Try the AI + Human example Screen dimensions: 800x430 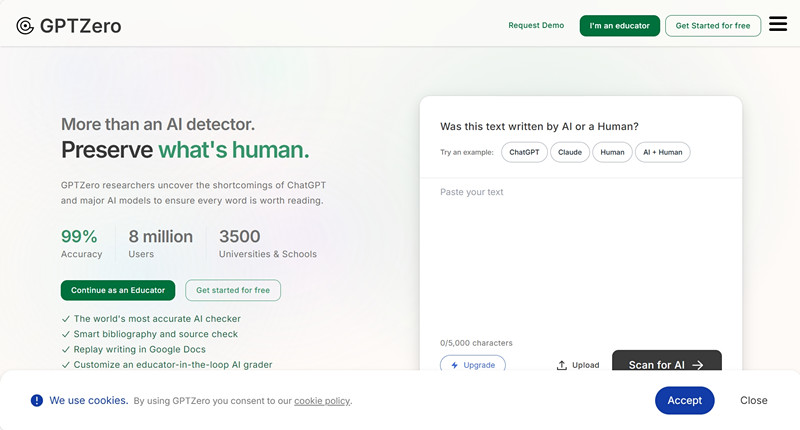coord(662,152)
